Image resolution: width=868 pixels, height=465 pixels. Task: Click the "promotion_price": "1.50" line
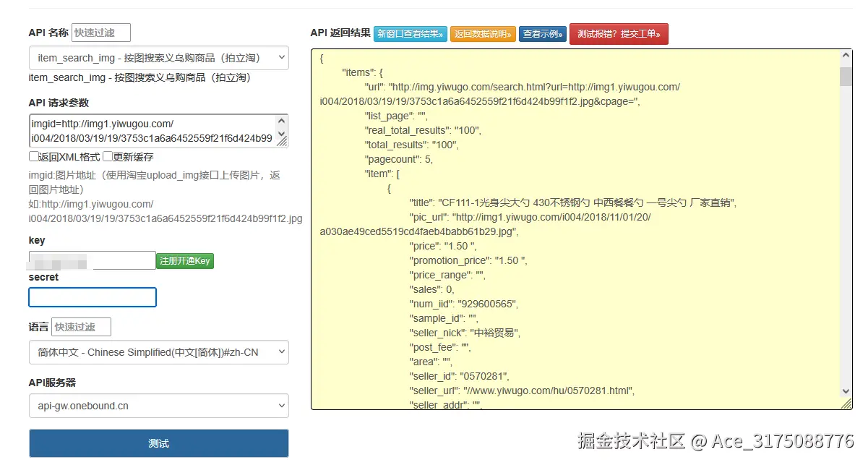point(468,260)
